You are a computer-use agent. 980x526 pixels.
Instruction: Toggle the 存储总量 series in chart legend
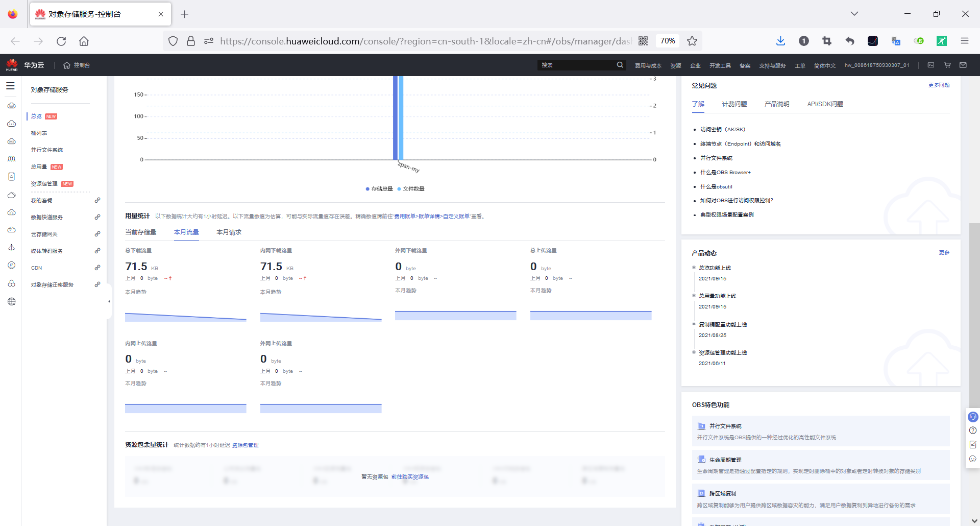pos(379,189)
